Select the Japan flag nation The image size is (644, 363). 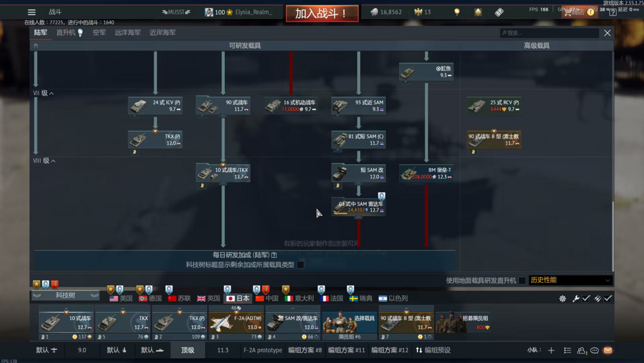coord(238,298)
